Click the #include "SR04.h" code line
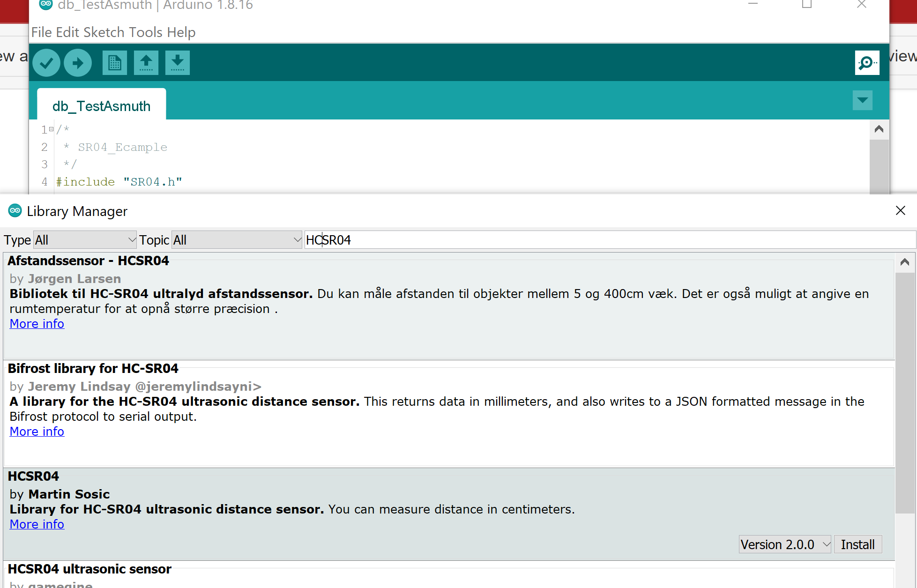 (119, 182)
